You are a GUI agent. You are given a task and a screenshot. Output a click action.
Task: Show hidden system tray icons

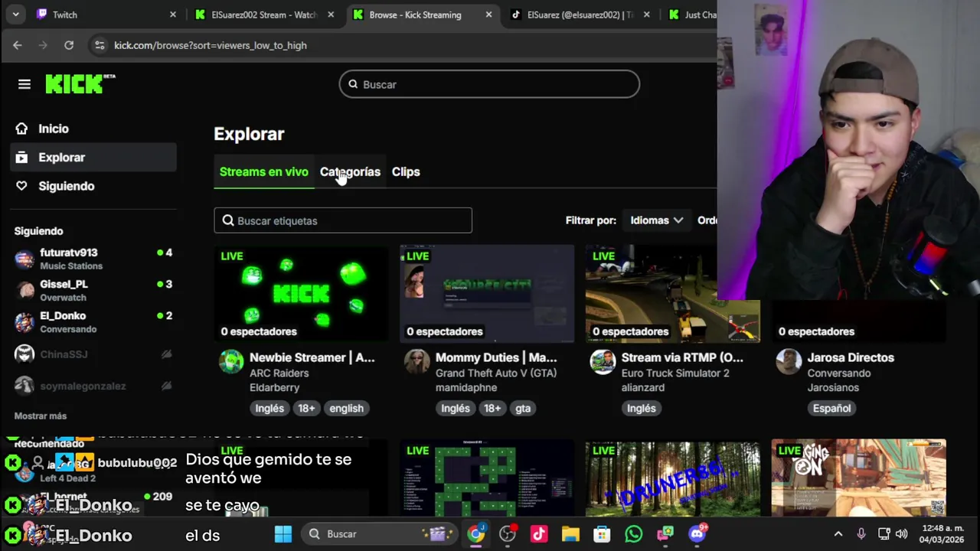(x=838, y=534)
